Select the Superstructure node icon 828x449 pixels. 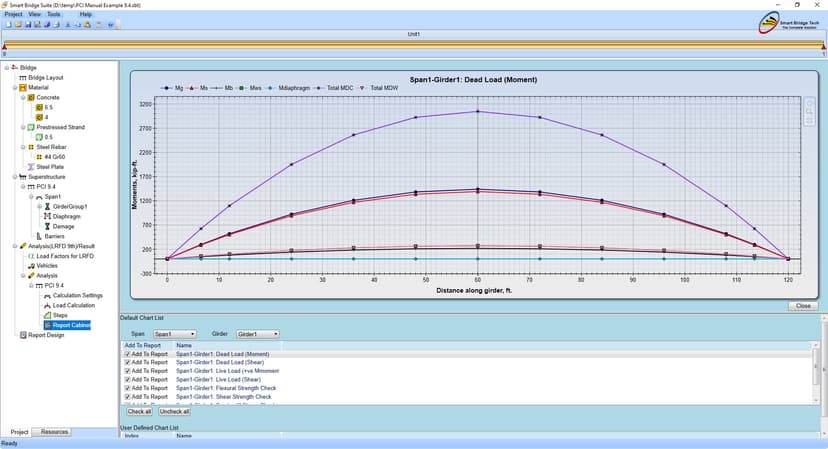coord(23,177)
